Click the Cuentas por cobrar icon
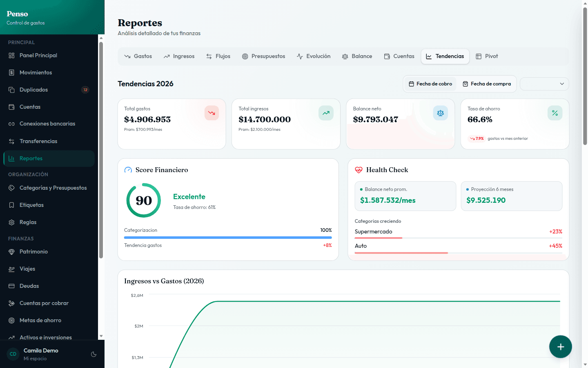The height and width of the screenshot is (368, 588). pyautogui.click(x=11, y=303)
